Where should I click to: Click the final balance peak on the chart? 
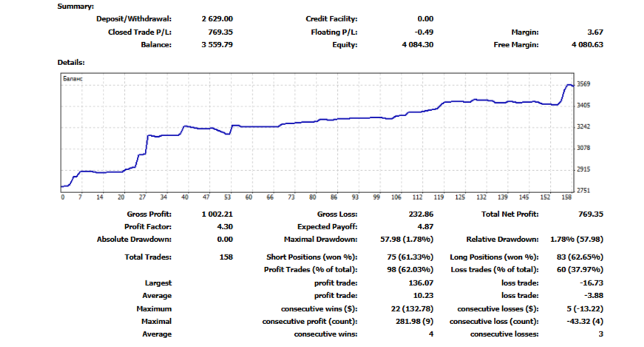pos(569,85)
